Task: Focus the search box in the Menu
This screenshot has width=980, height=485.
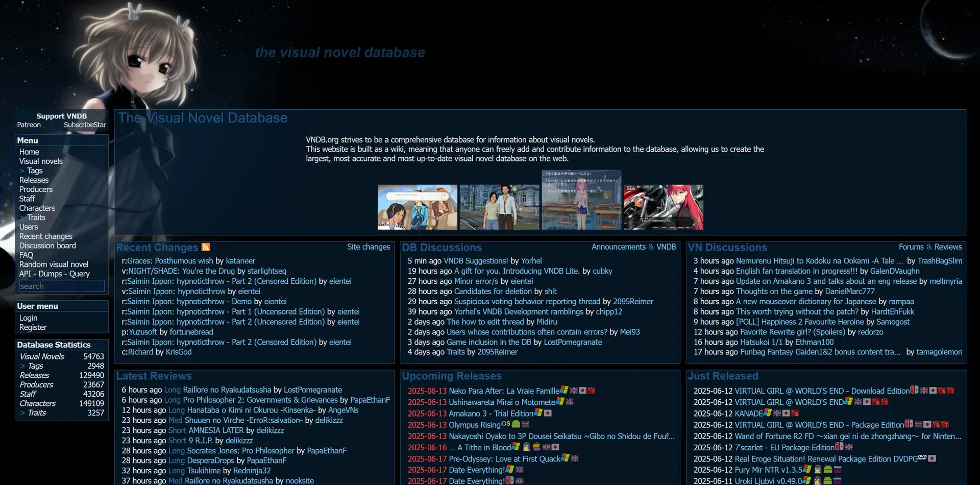Action: (x=62, y=286)
